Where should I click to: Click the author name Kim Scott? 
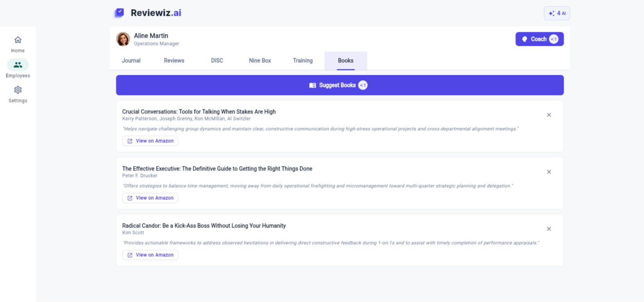tap(133, 233)
